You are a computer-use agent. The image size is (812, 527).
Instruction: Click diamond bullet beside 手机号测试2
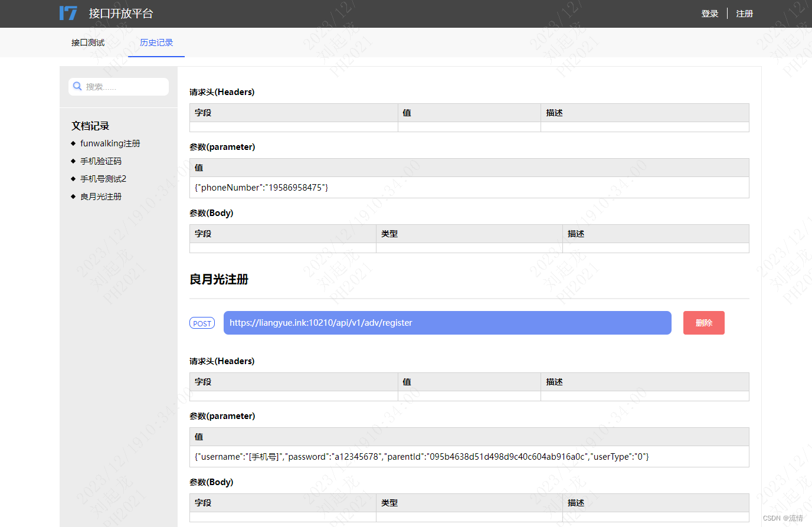click(73, 178)
